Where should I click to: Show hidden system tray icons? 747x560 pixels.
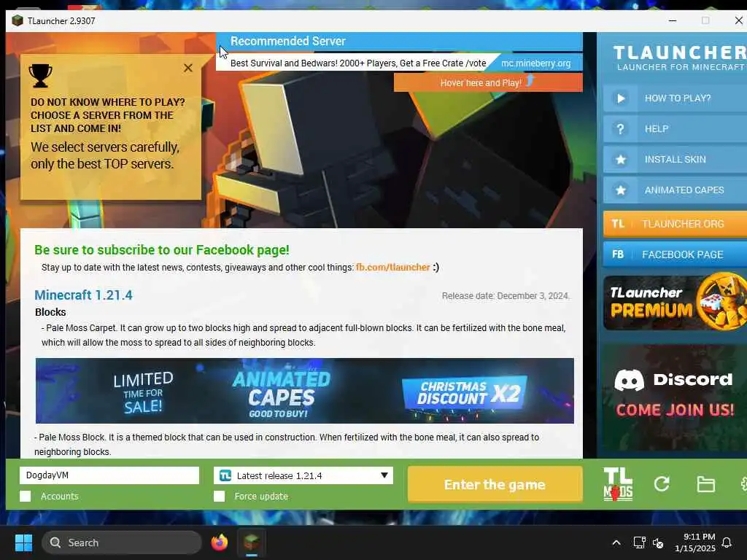(616, 542)
